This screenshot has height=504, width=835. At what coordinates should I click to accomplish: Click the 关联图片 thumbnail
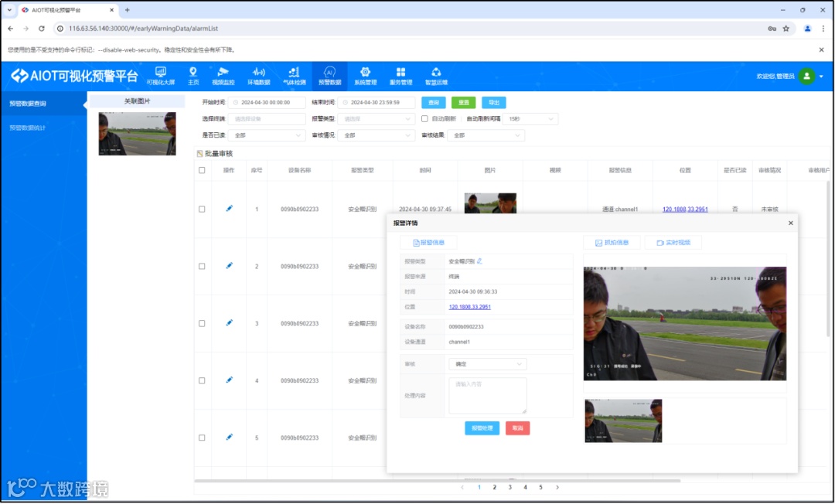138,134
